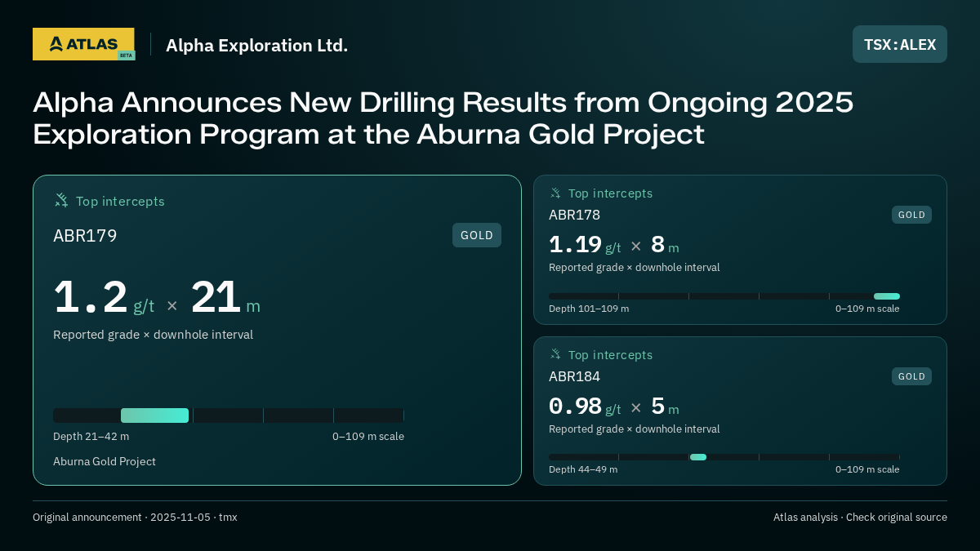This screenshot has height=551, width=980.
Task: Click the TSX:ALEX ticker badge
Action: tap(900, 44)
